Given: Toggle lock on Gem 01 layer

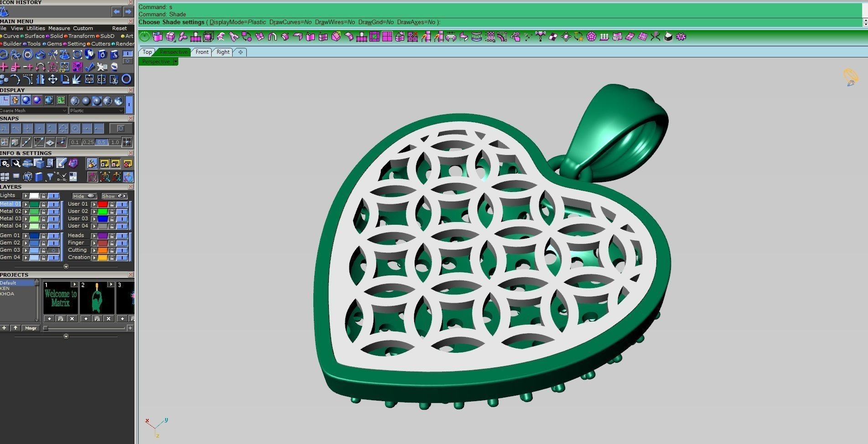Looking at the screenshot, I should click(x=43, y=236).
